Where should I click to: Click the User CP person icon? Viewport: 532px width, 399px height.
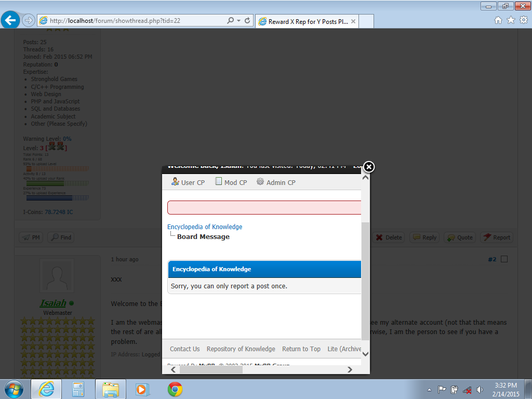(x=175, y=181)
